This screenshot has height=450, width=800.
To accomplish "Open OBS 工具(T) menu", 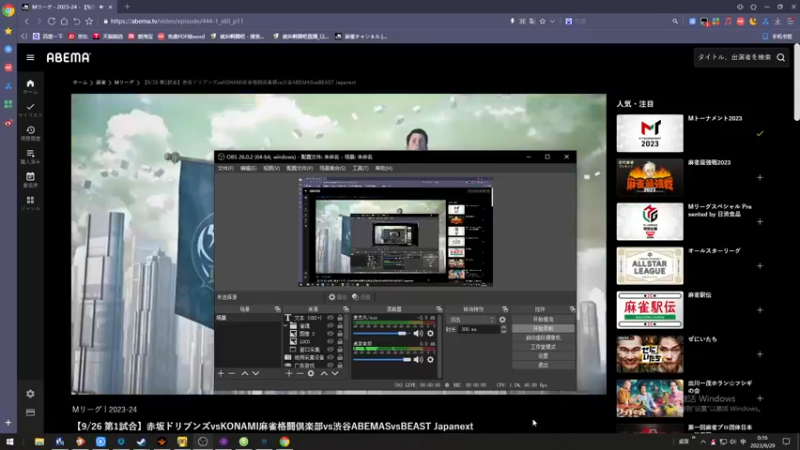I will [360, 168].
